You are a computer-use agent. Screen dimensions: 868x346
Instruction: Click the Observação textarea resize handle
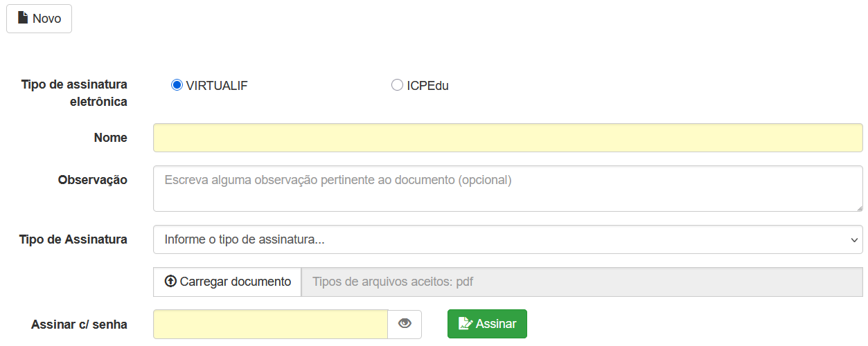click(x=859, y=208)
